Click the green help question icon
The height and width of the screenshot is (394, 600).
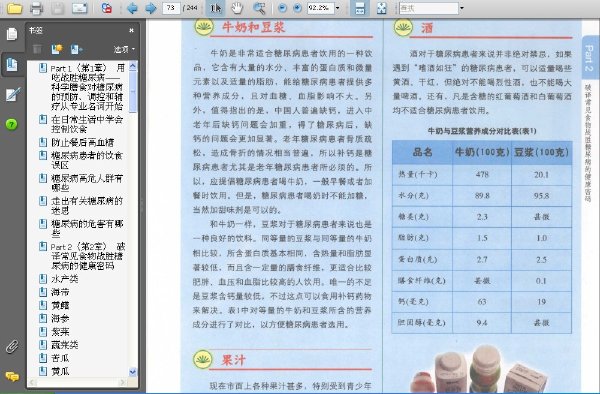click(x=11, y=124)
